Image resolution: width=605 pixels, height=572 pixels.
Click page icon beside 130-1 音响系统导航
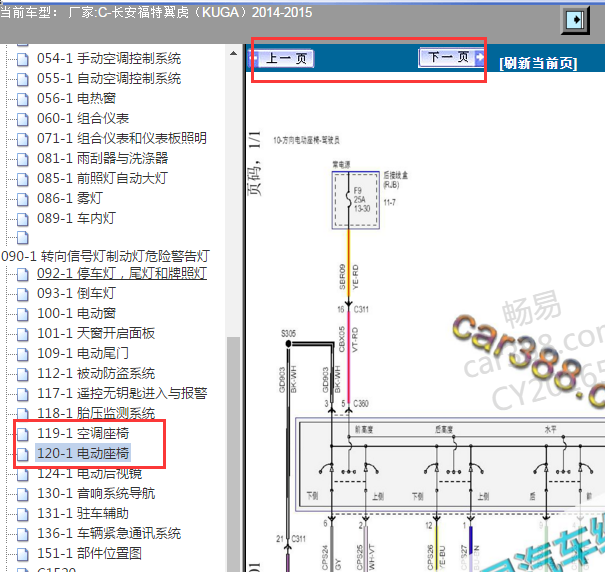point(23,494)
